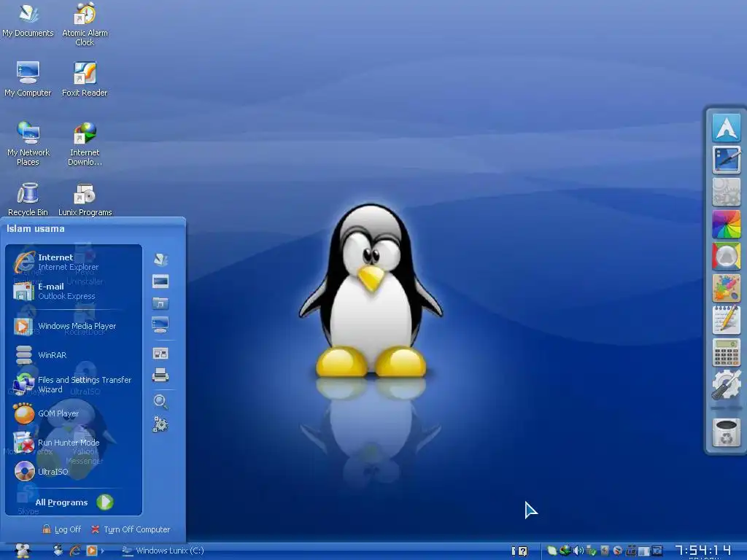Open Internet Download Manager tray icon
This screenshot has height=560, width=747.
pyautogui.click(x=565, y=551)
